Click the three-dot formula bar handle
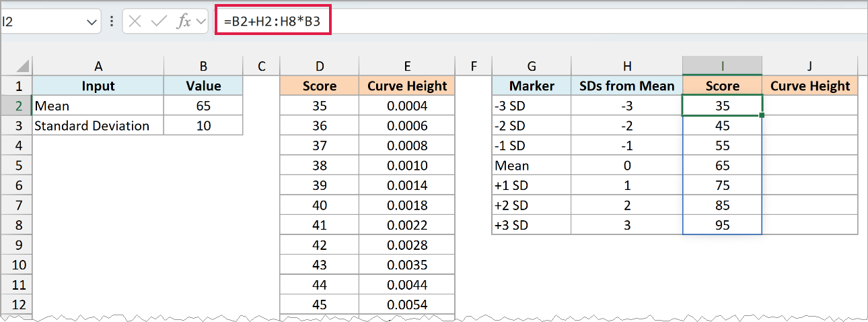 point(111,22)
